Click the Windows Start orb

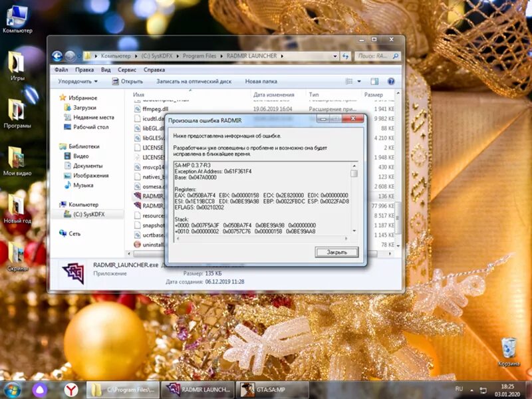click(13, 390)
